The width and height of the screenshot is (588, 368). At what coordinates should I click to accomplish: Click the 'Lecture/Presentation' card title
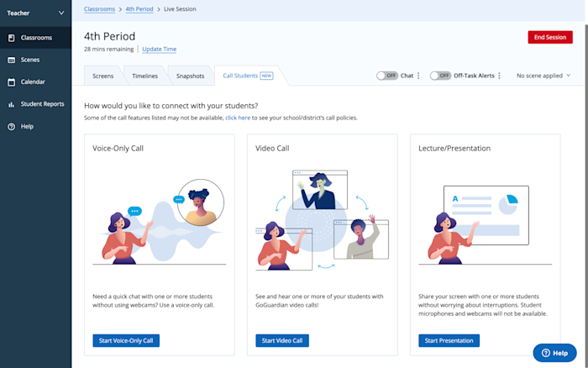pyautogui.click(x=454, y=149)
